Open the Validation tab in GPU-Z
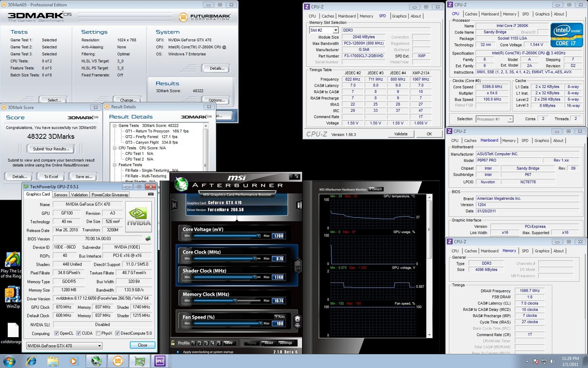Viewport: 588px width, 368px height. pyautogui.click(x=79, y=195)
